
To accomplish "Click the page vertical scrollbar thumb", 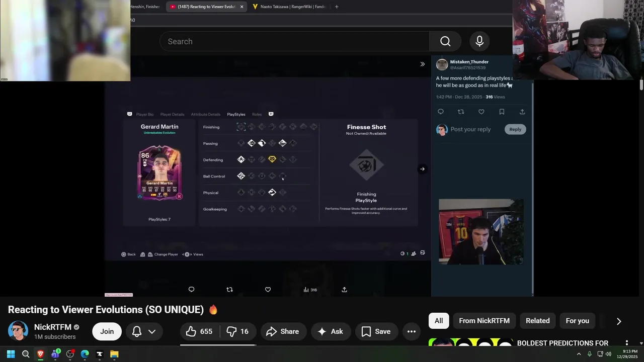I will pyautogui.click(x=641, y=84).
